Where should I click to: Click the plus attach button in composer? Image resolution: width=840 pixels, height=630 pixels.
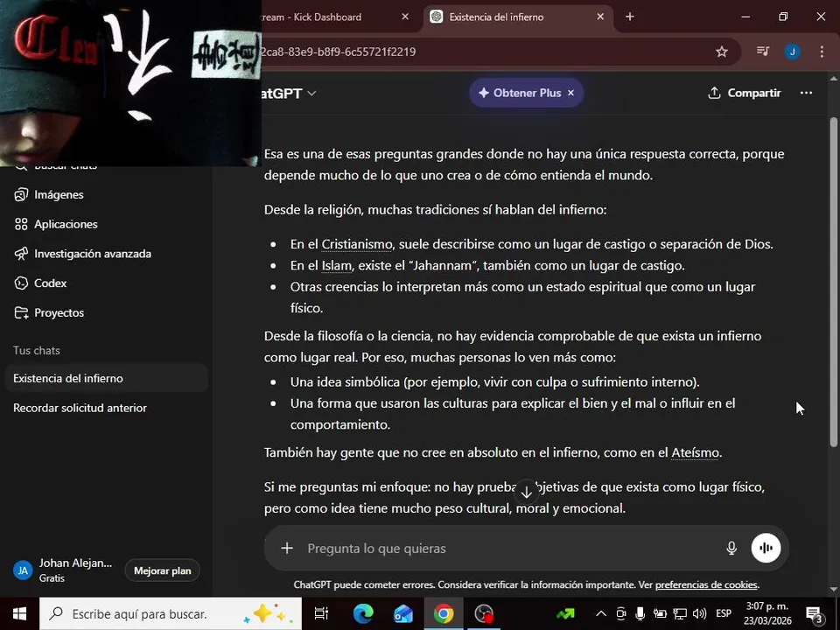point(287,548)
